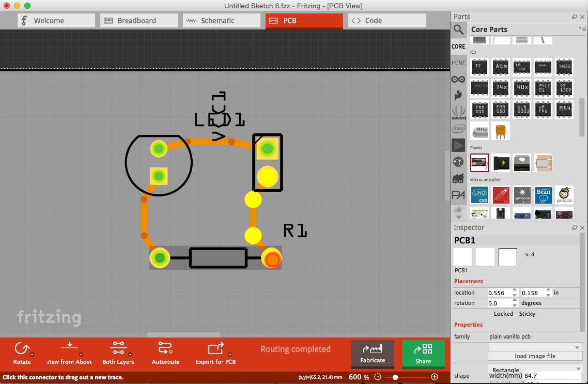Pick the LM358 IC part
This screenshot has width=588, height=384.
(522, 67)
